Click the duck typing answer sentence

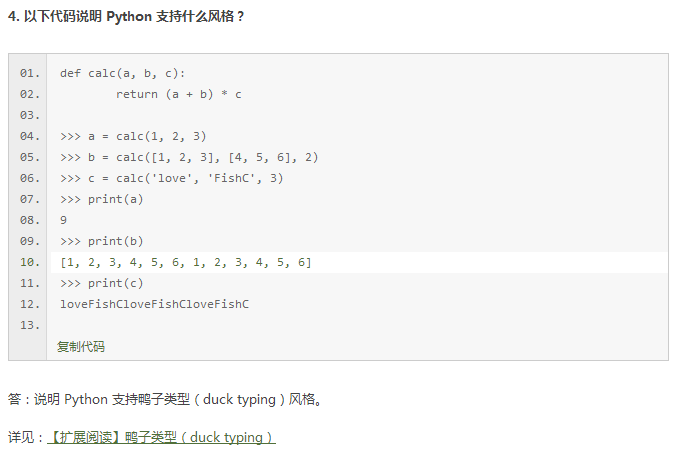click(166, 399)
